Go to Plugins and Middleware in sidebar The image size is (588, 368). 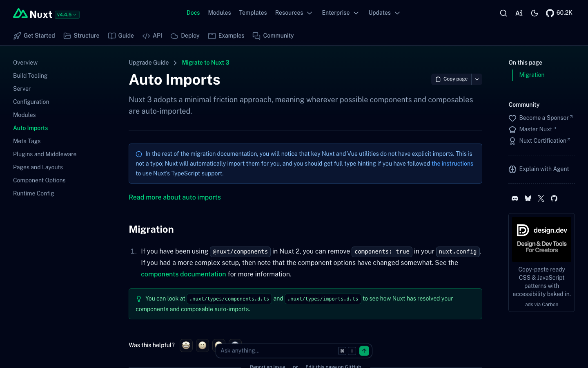click(45, 154)
